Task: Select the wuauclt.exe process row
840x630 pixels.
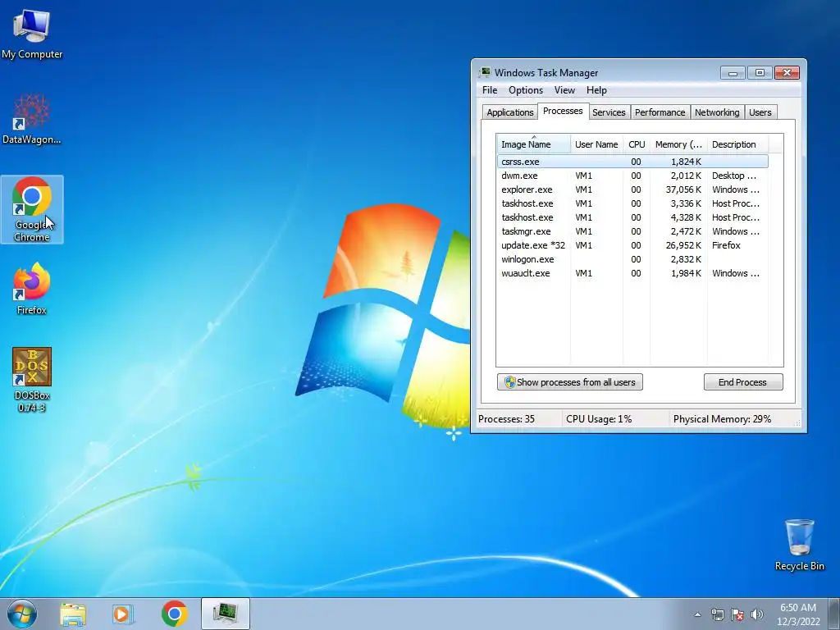Action: pos(632,272)
